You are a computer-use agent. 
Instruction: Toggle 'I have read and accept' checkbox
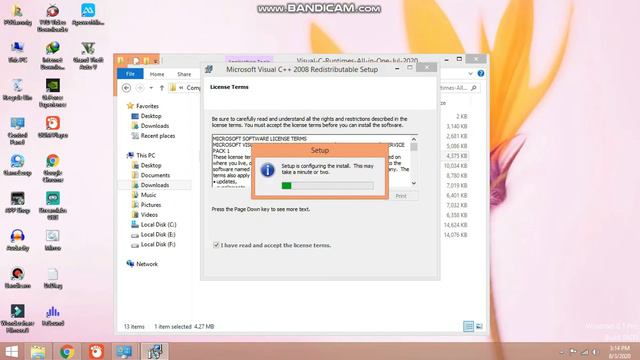point(216,245)
